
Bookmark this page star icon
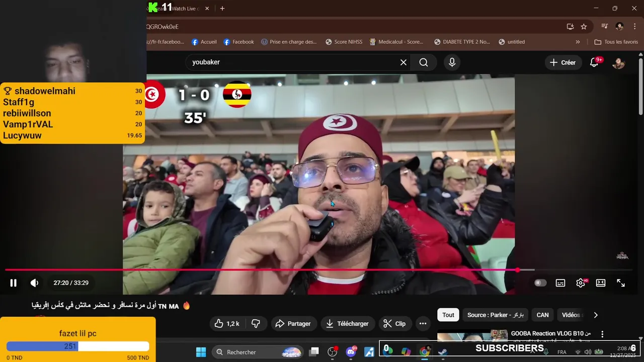(584, 27)
